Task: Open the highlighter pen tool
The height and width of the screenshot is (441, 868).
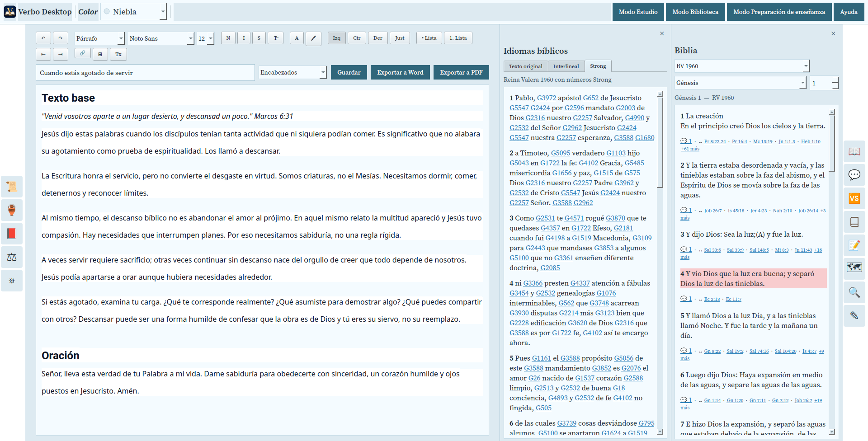Action: click(313, 38)
